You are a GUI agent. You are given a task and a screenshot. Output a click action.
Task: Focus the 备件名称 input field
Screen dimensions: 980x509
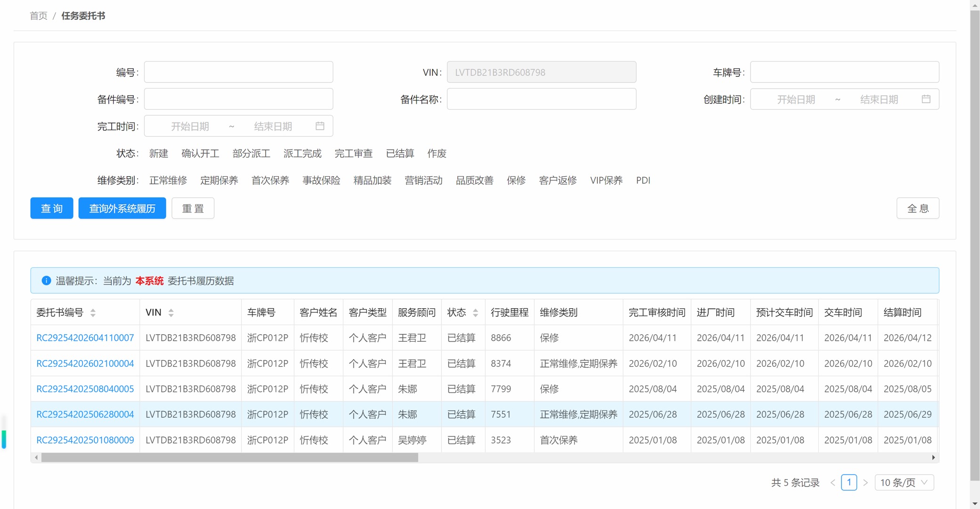(541, 99)
